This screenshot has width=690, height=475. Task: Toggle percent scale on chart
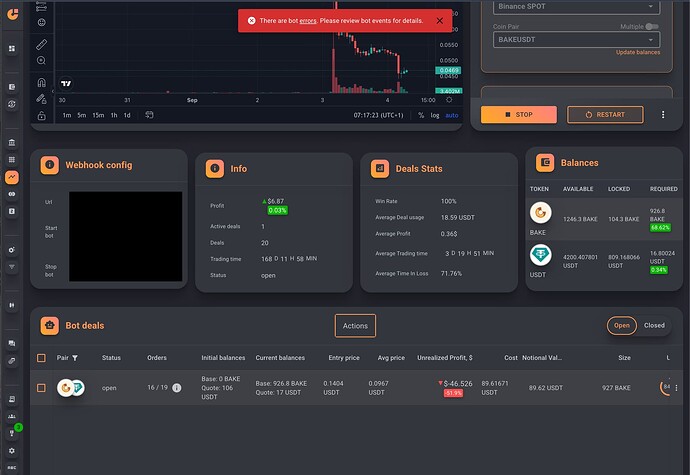pyautogui.click(x=421, y=115)
